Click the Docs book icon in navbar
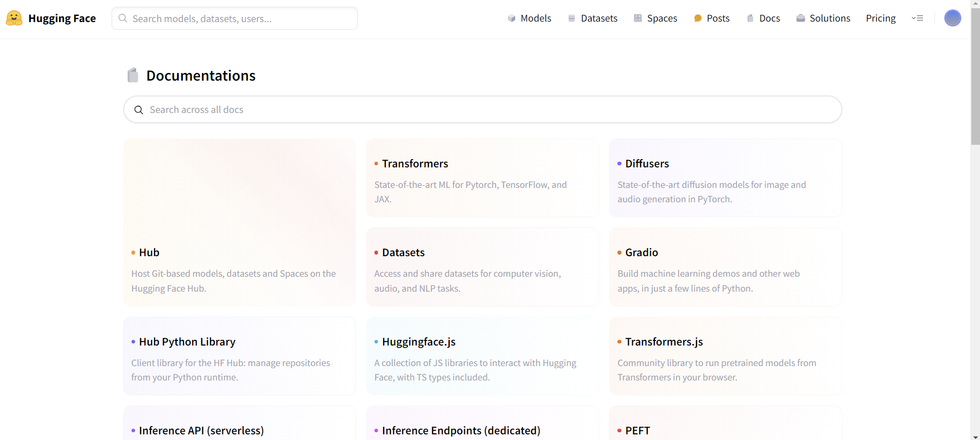The width and height of the screenshot is (980, 440). 750,18
